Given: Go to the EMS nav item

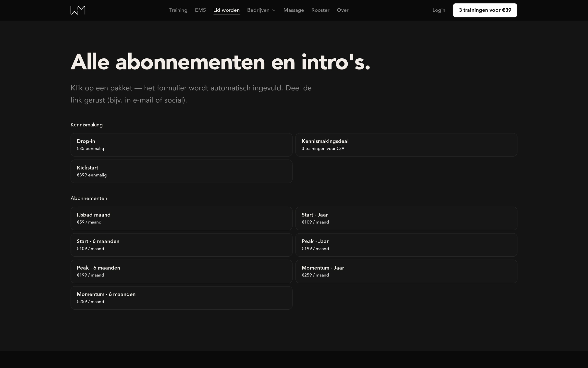Looking at the screenshot, I should coord(200,10).
